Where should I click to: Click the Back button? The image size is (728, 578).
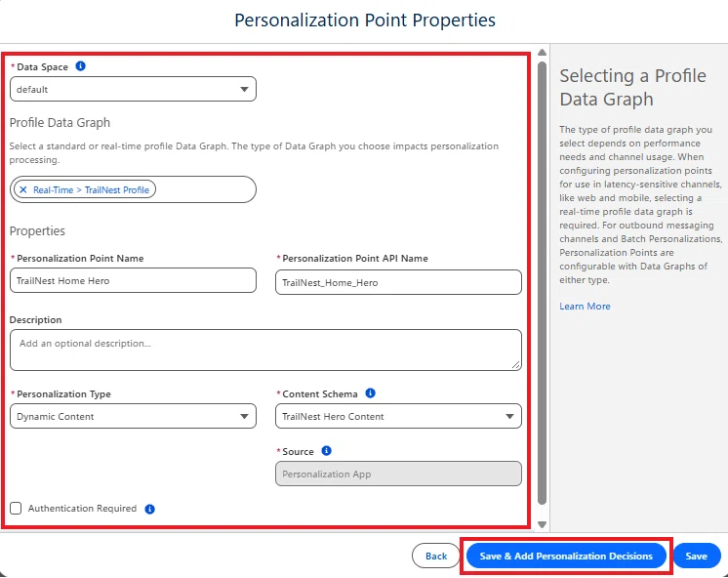click(x=436, y=556)
